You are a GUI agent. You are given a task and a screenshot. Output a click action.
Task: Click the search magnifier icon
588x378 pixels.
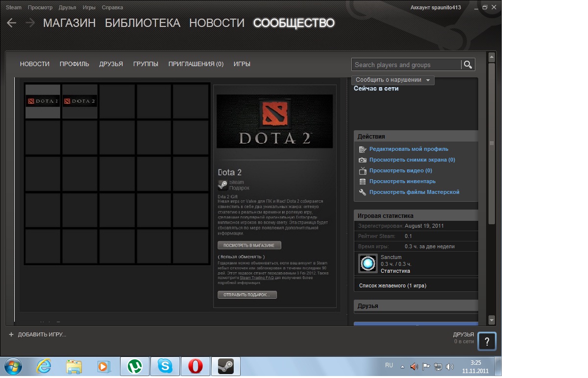point(467,65)
